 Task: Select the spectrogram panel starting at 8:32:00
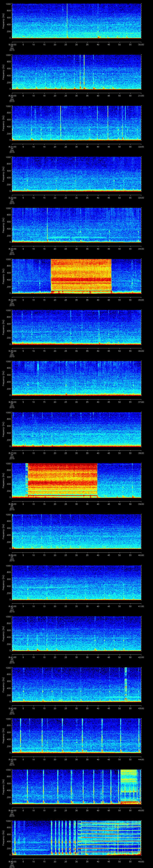tap(77, 174)
